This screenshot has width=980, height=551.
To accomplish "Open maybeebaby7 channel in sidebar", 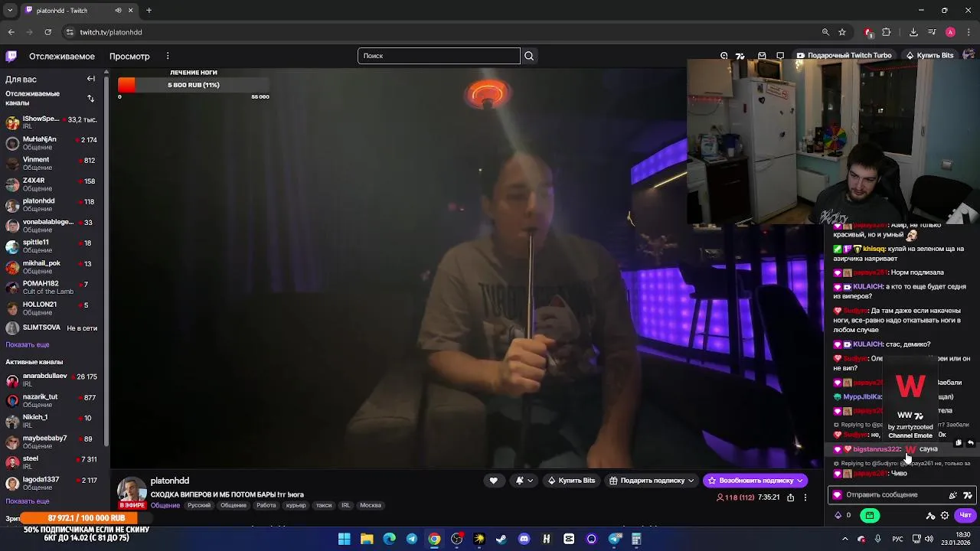I will pyautogui.click(x=52, y=442).
